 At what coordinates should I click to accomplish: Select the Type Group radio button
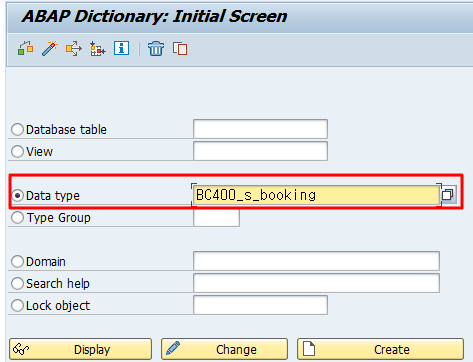(17, 218)
